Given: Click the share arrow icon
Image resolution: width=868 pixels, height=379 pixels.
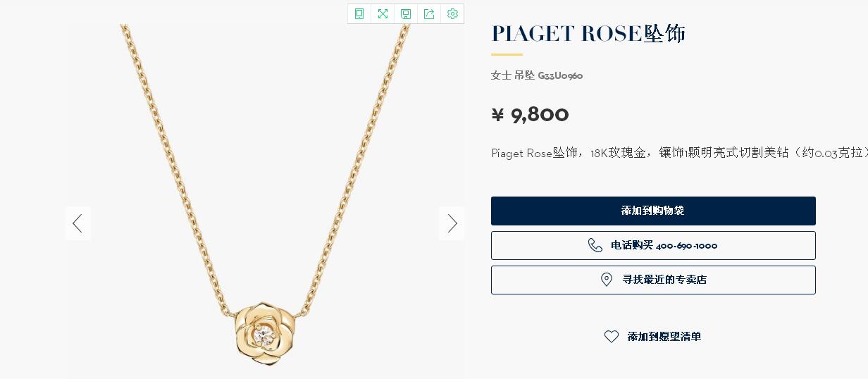Looking at the screenshot, I should pyautogui.click(x=429, y=14).
